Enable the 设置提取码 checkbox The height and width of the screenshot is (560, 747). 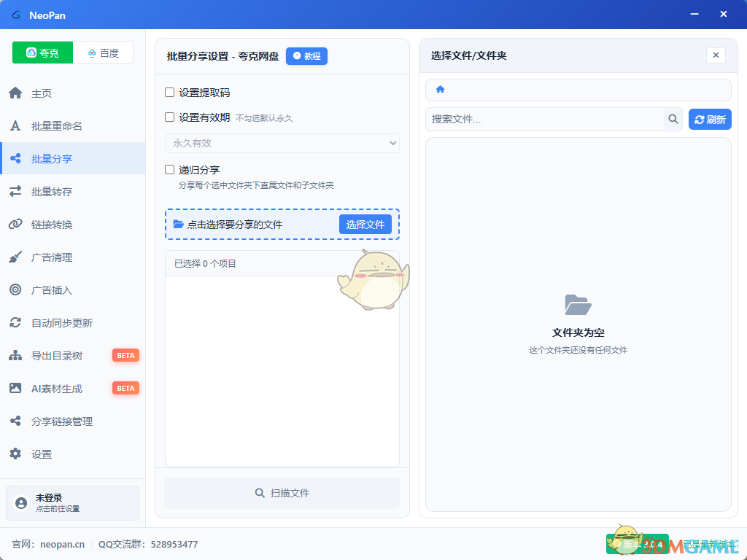pos(170,93)
